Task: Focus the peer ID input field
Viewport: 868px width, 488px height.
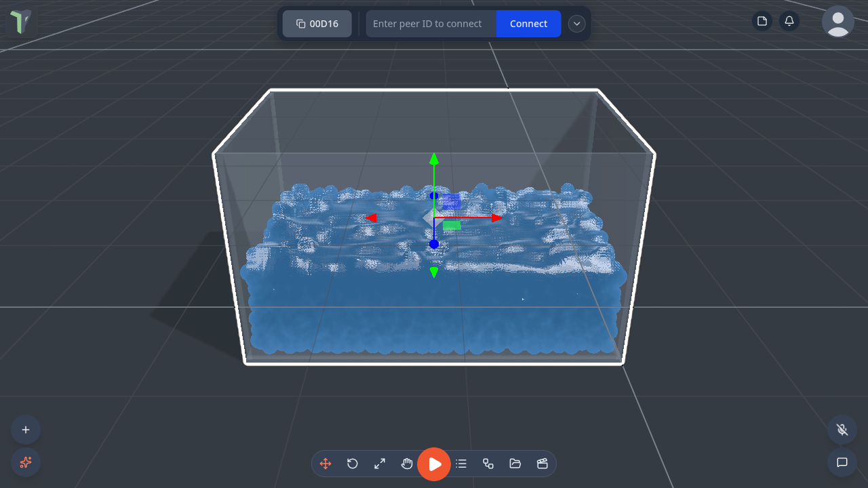Action: pyautogui.click(x=431, y=24)
